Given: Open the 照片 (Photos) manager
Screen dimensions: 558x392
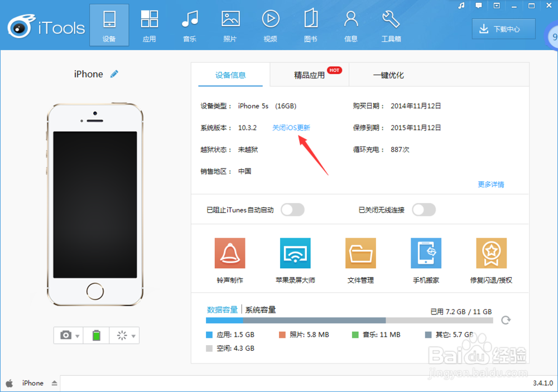Looking at the screenshot, I should (x=230, y=25).
